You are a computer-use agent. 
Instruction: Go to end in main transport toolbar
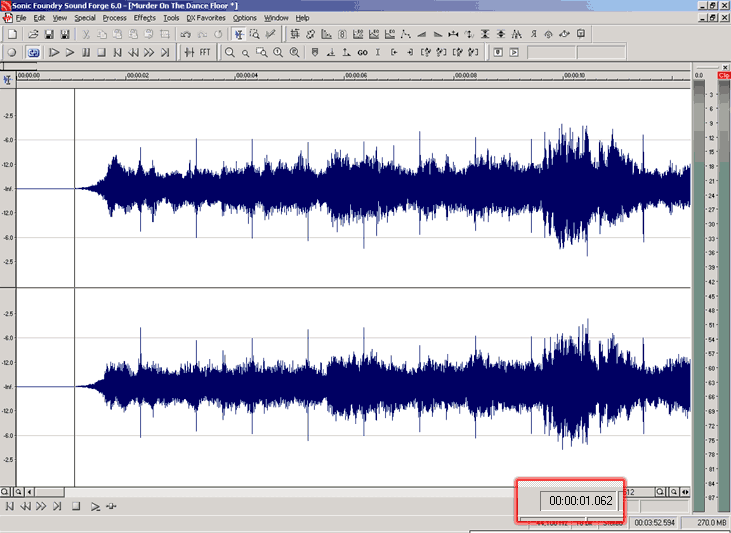165,52
